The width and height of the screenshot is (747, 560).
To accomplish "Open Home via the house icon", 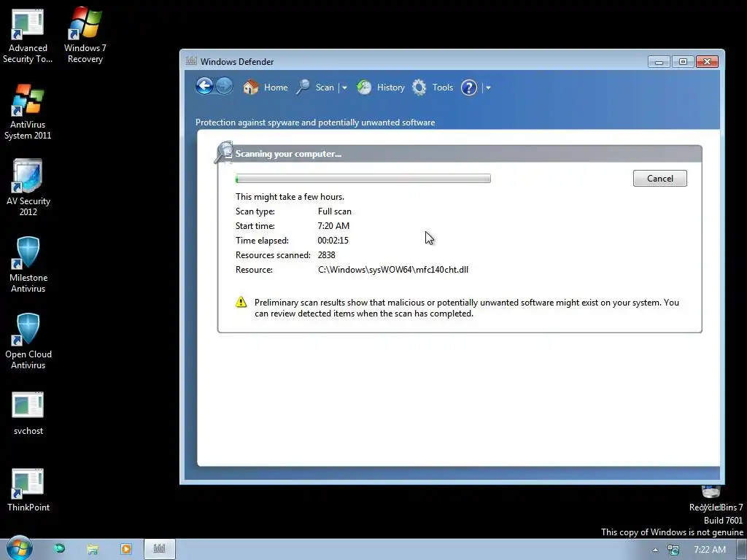I will [251, 87].
